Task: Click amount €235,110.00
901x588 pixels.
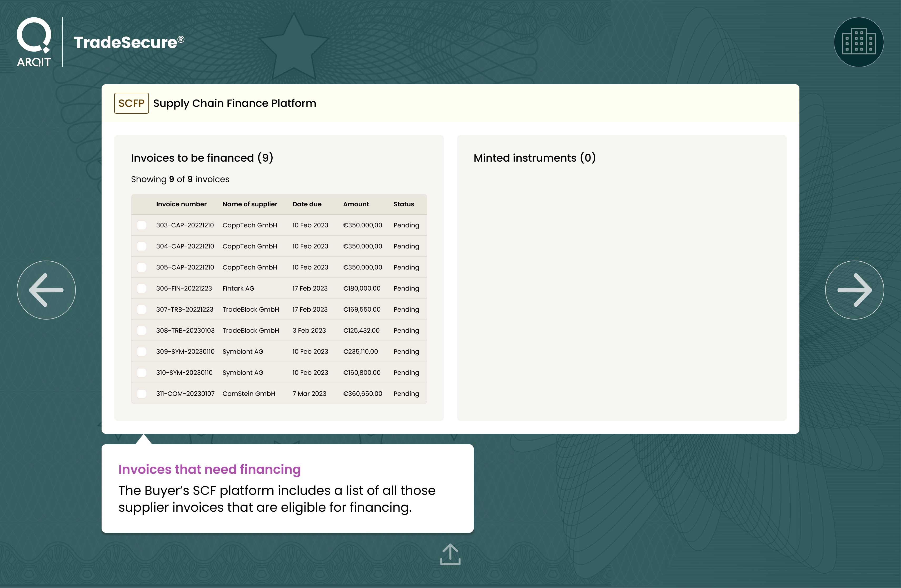Action: coord(361,352)
